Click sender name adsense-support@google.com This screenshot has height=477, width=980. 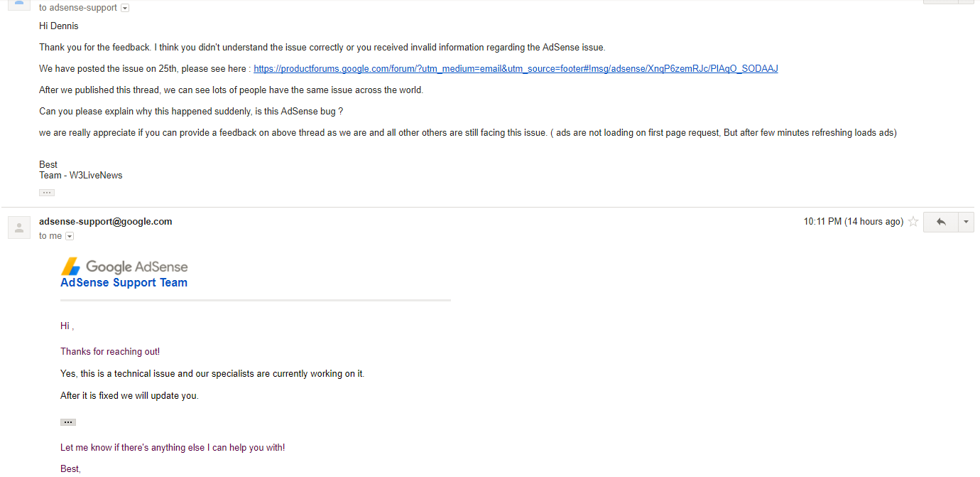[106, 222]
